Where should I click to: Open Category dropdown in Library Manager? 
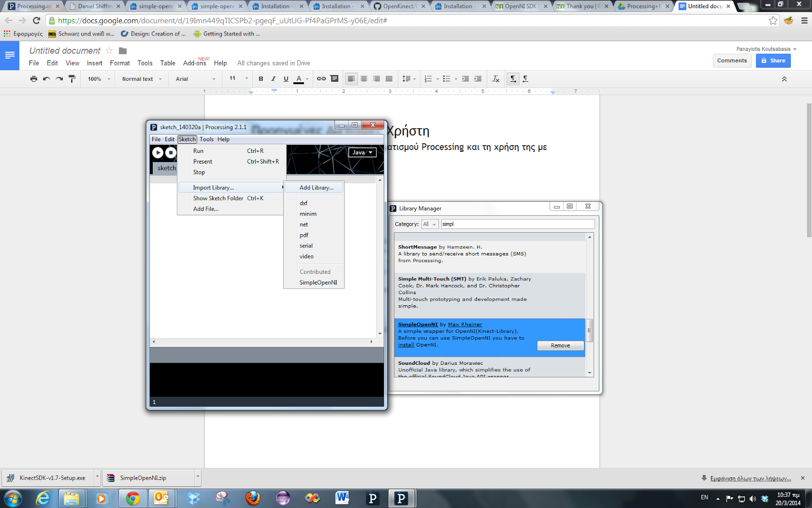pos(430,224)
